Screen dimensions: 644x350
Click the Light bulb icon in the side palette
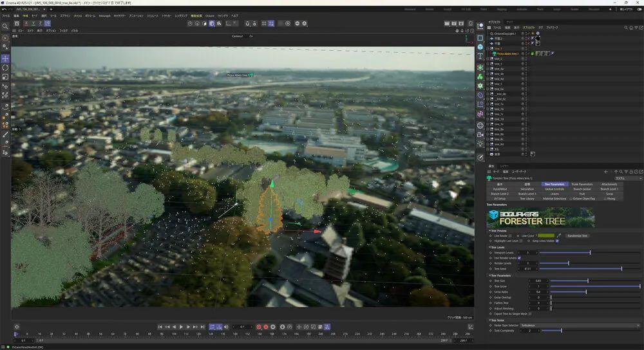click(480, 144)
